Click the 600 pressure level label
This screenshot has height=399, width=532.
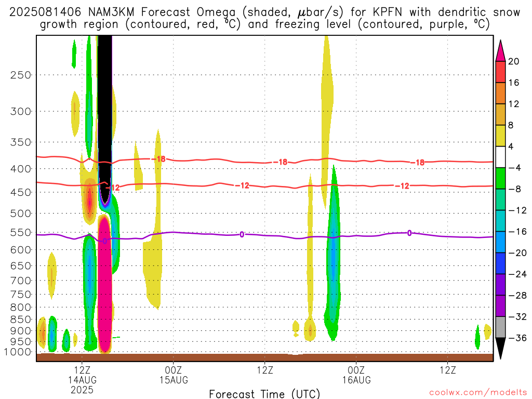[x=21, y=250]
